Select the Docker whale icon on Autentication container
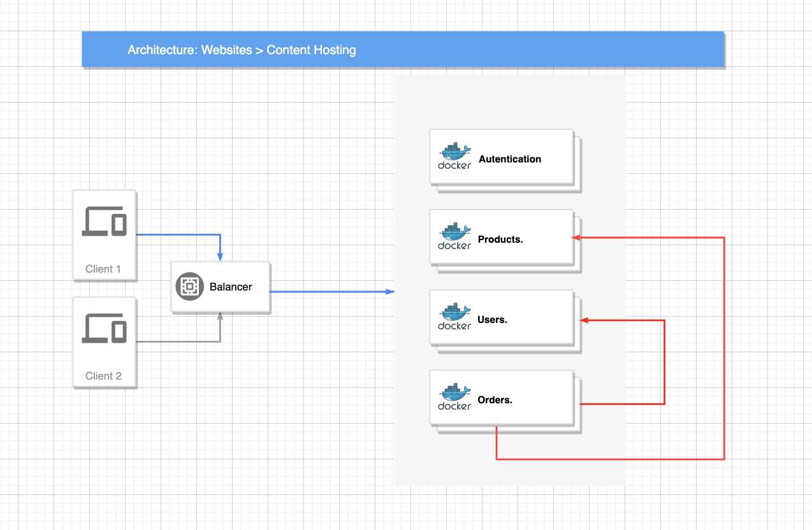Viewport: 812px width, 530px height. [x=453, y=152]
